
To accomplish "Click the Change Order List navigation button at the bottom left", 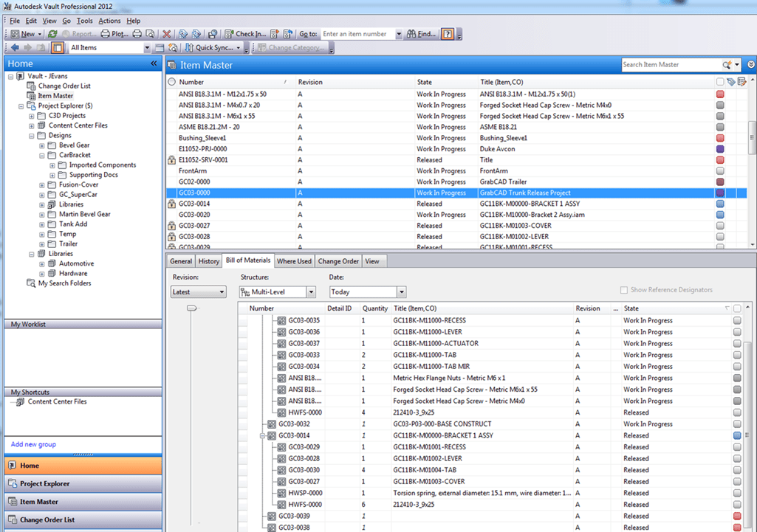I will pyautogui.click(x=83, y=520).
